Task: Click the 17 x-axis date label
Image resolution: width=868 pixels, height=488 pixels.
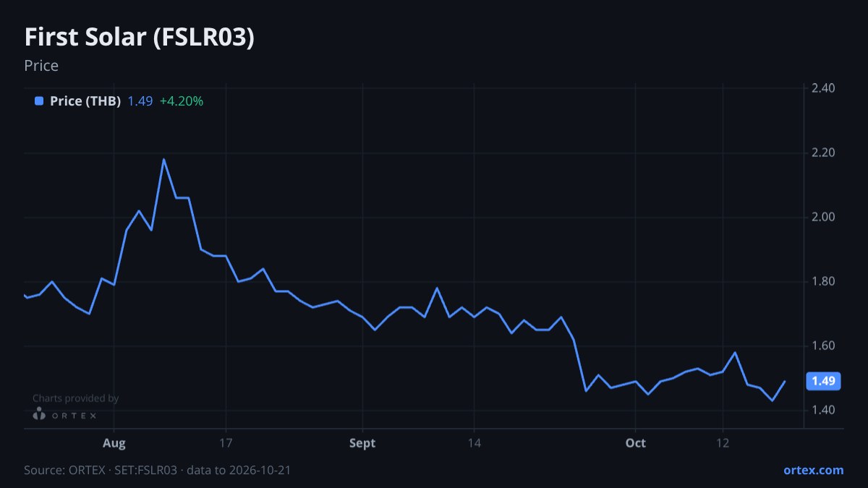Action: tap(226, 443)
